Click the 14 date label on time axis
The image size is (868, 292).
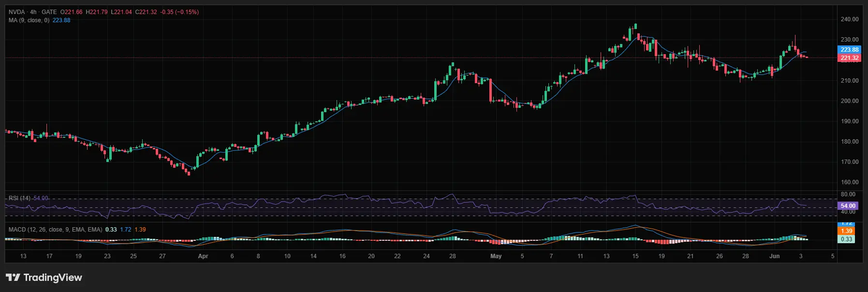(x=313, y=256)
